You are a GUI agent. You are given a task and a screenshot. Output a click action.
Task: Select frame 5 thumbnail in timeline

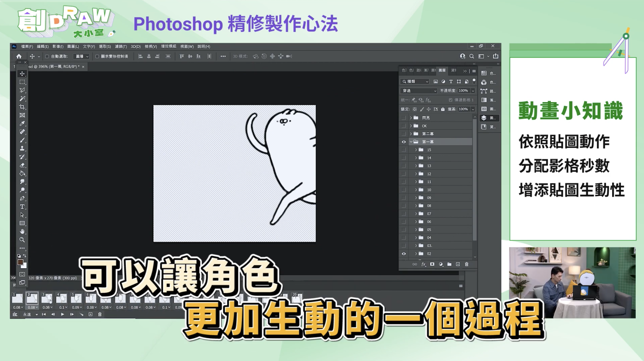click(76, 298)
